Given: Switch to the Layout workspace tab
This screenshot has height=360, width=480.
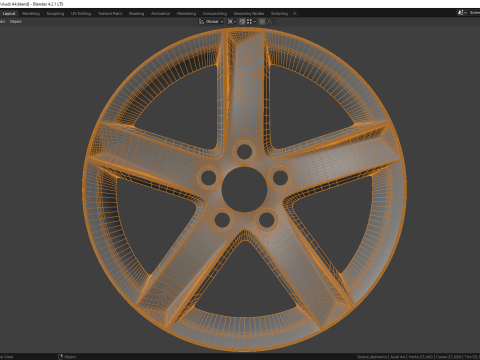Looking at the screenshot, I should tap(9, 14).
